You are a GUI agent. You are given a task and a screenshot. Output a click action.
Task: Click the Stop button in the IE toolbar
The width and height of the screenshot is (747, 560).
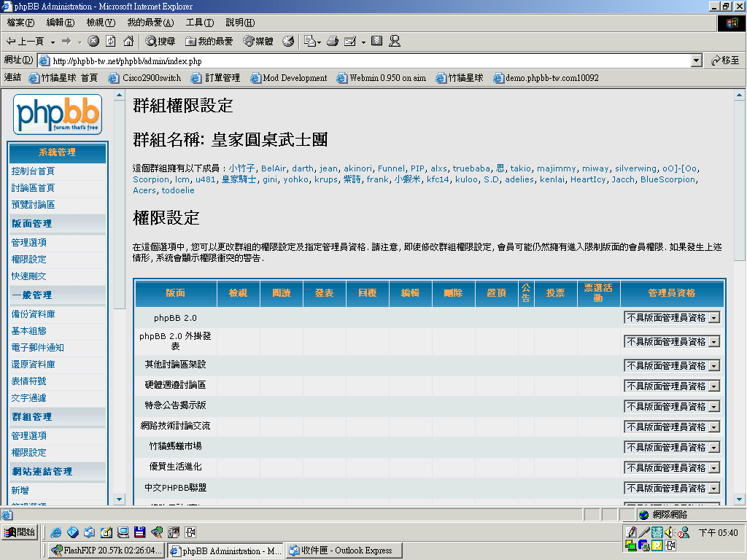coord(93,42)
